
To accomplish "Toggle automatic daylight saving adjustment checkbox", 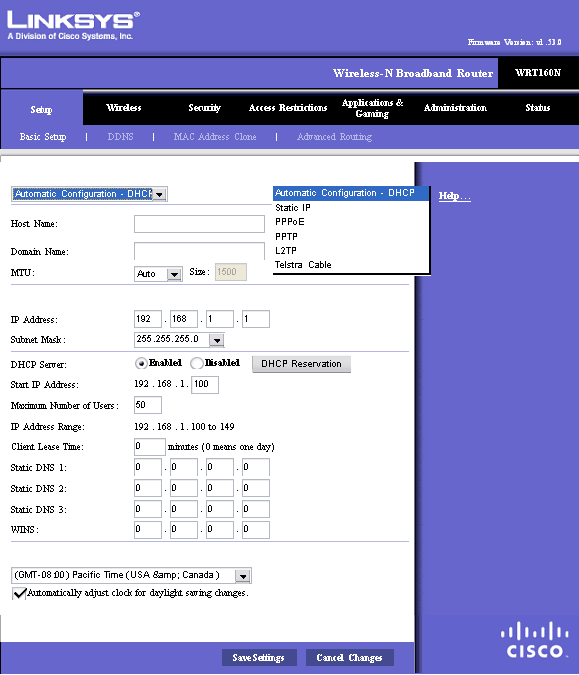I will (x=19, y=593).
